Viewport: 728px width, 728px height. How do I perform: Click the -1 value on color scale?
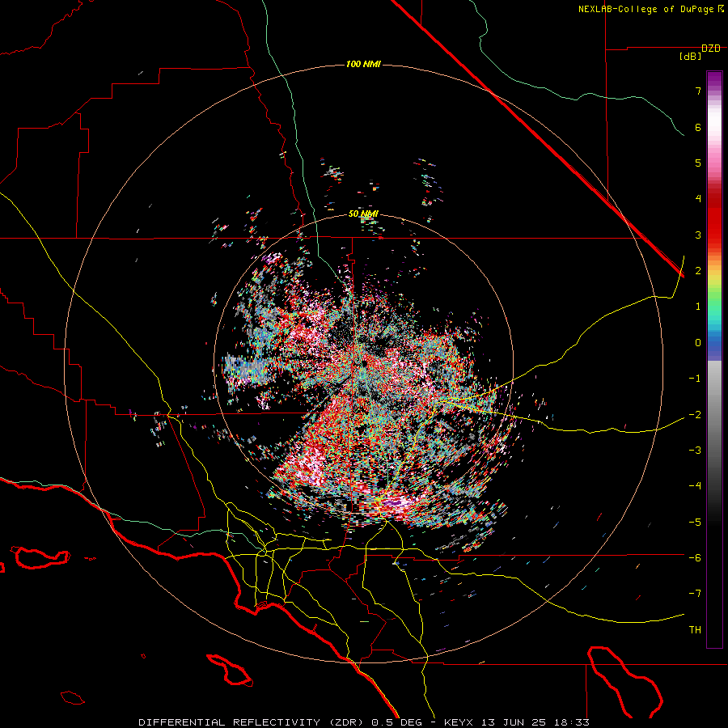click(x=695, y=379)
